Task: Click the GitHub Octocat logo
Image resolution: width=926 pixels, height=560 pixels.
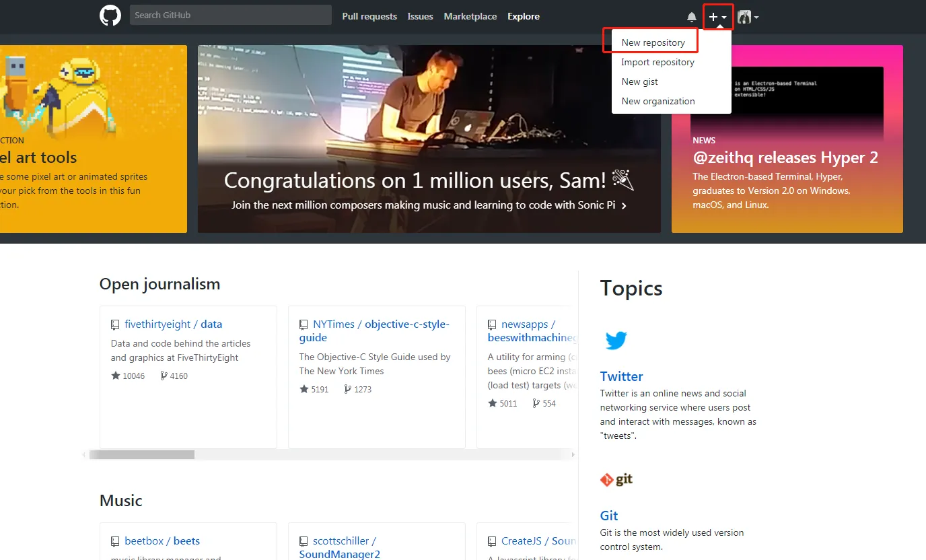Action: 110,16
